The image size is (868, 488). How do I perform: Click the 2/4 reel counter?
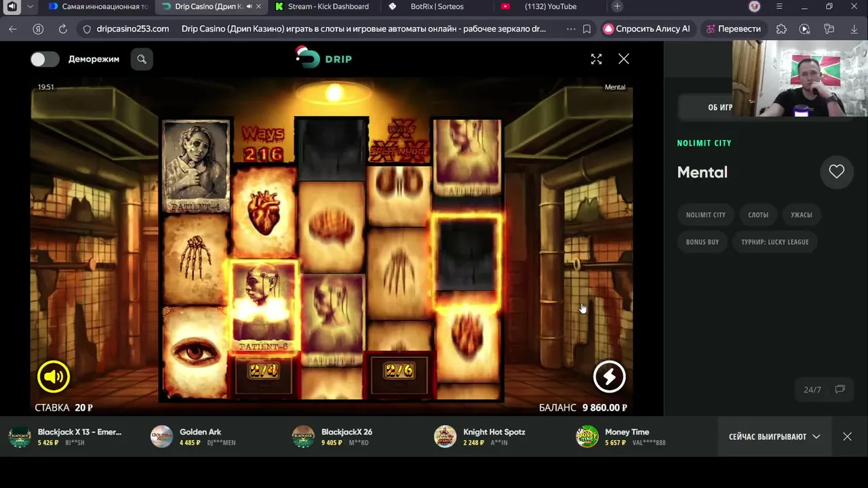pyautogui.click(x=264, y=371)
